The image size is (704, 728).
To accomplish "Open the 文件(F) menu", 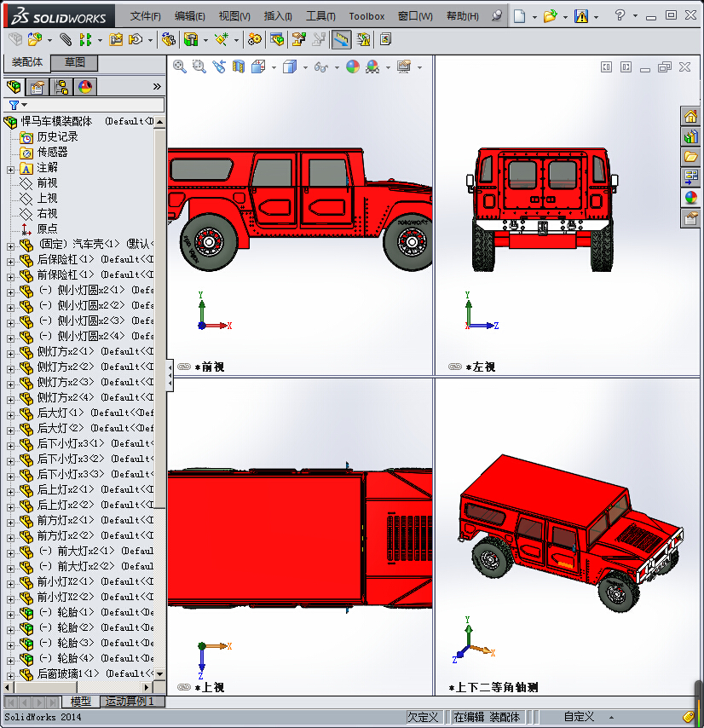I will [145, 16].
